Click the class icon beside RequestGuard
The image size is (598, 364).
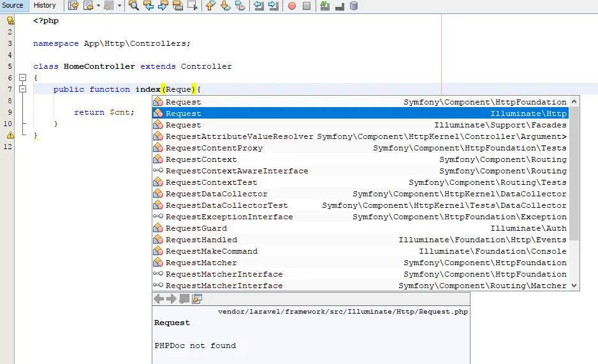pyautogui.click(x=158, y=228)
